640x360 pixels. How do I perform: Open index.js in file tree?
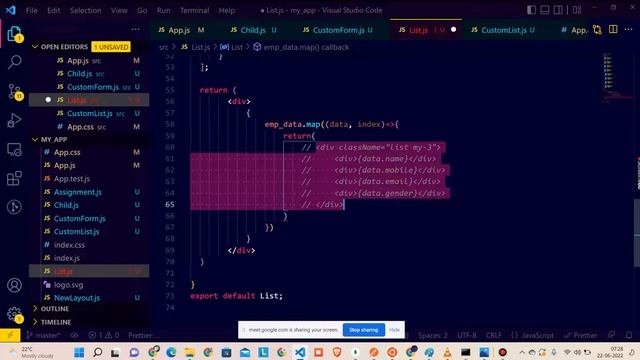tap(89, 258)
